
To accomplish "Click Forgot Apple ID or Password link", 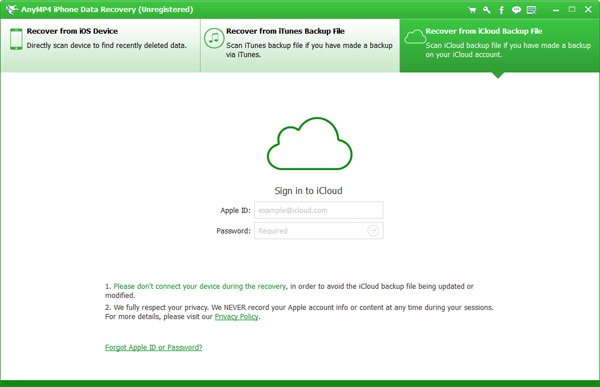I will click(153, 347).
